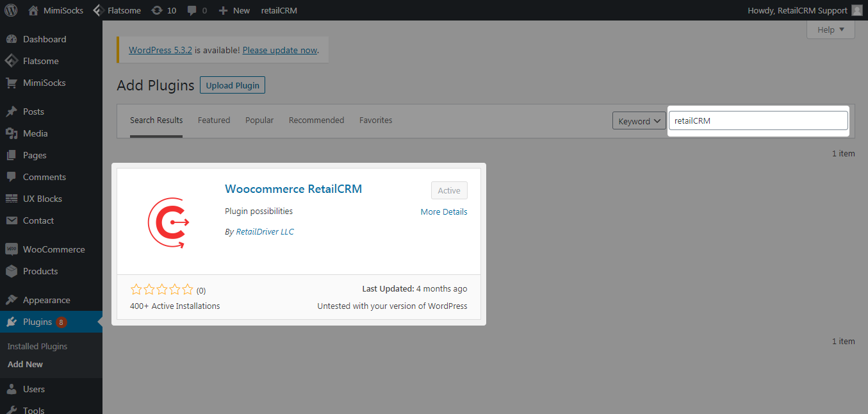Screen dimensions: 868x414
Task: Click Howdy, RetailCRM Support account menu
Action: coord(805,10)
